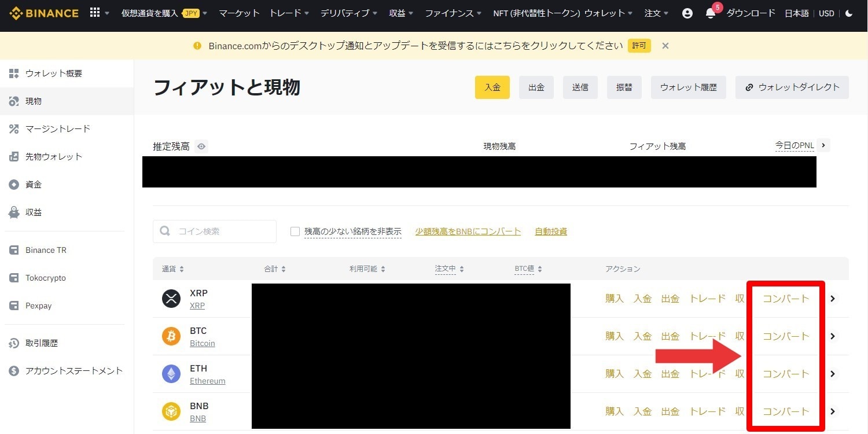
Task: Click the search magnifier icon in coin search
Action: (x=165, y=231)
